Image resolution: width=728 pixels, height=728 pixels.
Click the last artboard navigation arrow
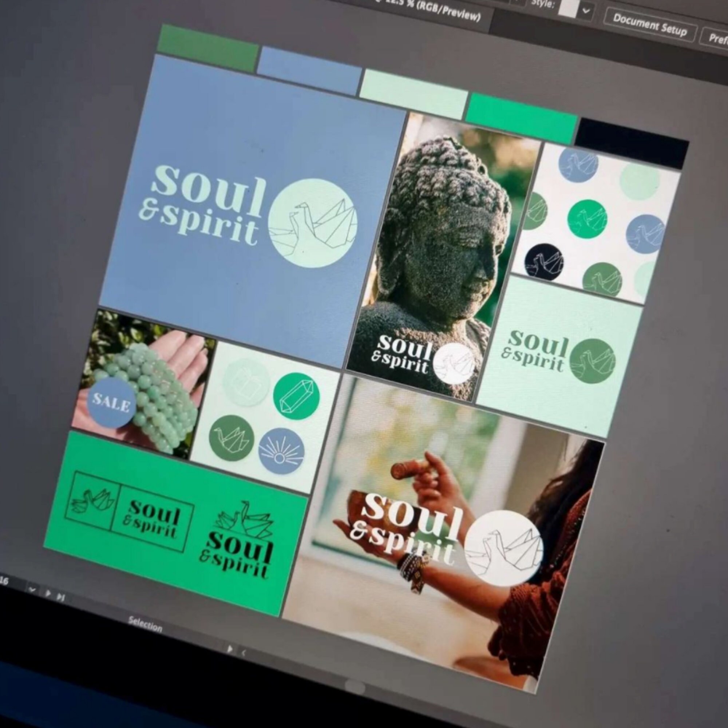[x=61, y=597]
